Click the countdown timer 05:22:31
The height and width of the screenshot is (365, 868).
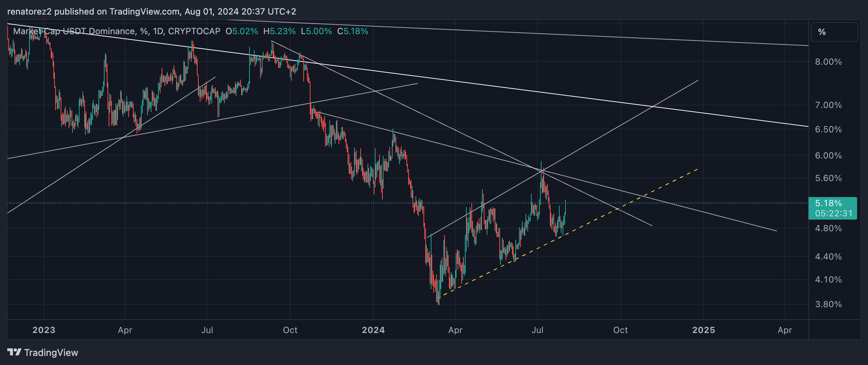click(833, 213)
